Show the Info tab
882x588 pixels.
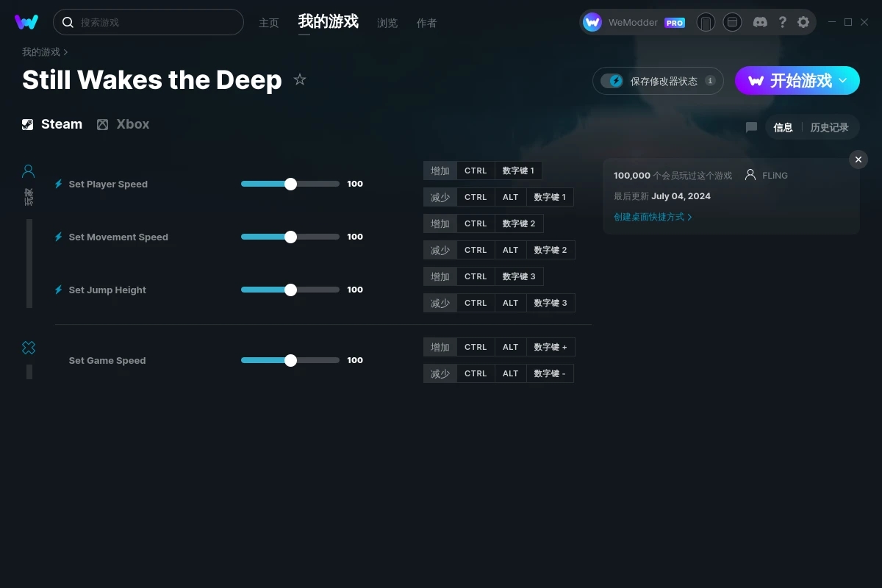click(783, 127)
